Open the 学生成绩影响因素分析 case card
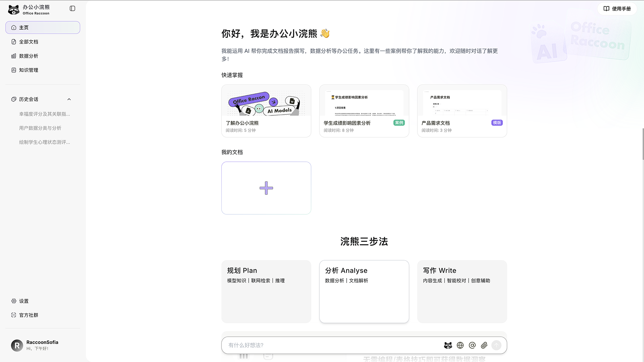 (x=364, y=111)
